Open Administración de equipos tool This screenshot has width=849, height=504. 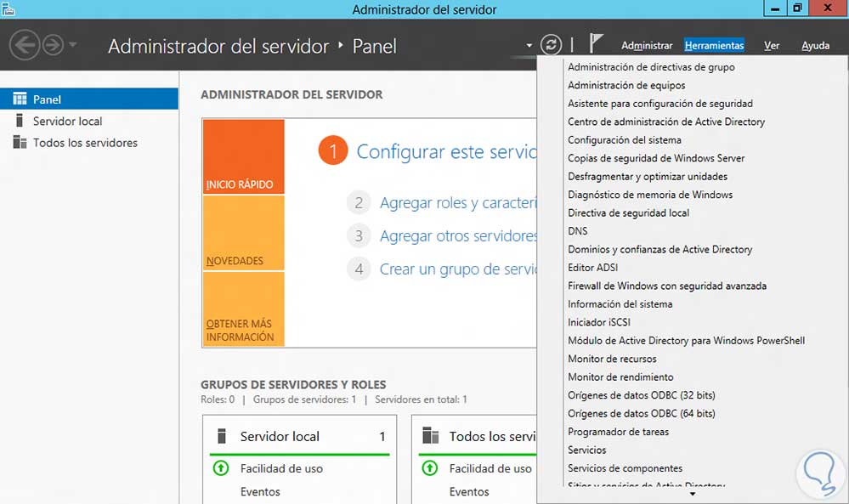[x=626, y=86]
